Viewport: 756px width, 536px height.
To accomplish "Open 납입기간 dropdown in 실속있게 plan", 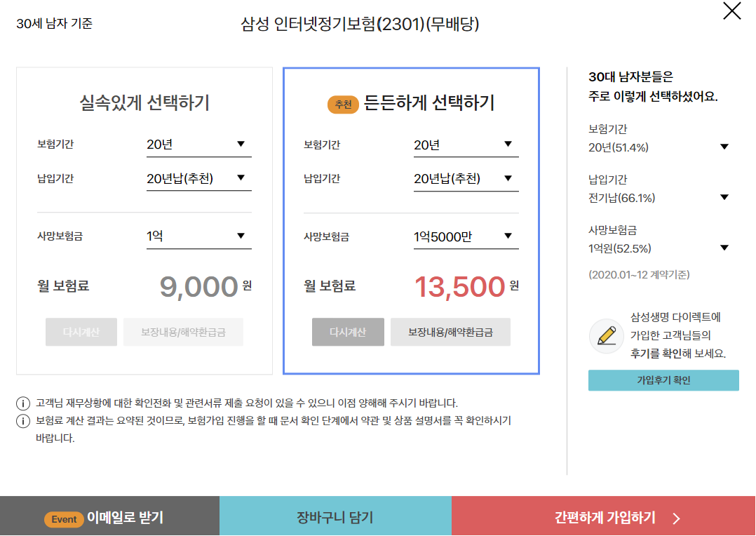I will pos(199,178).
